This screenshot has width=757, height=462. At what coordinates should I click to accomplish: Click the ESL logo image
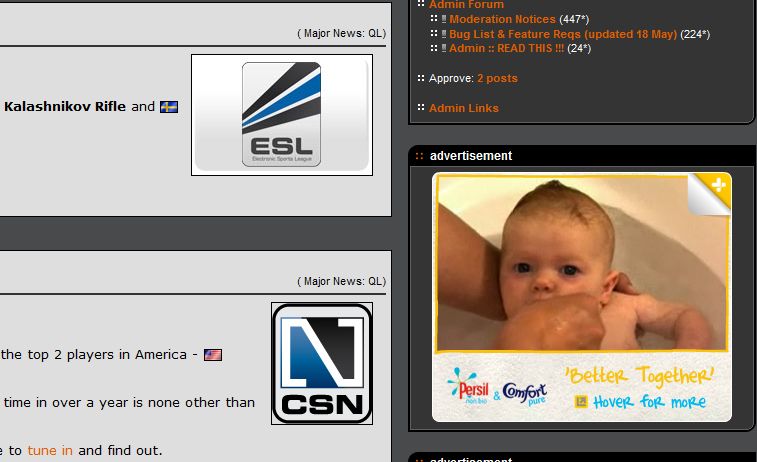(281, 115)
